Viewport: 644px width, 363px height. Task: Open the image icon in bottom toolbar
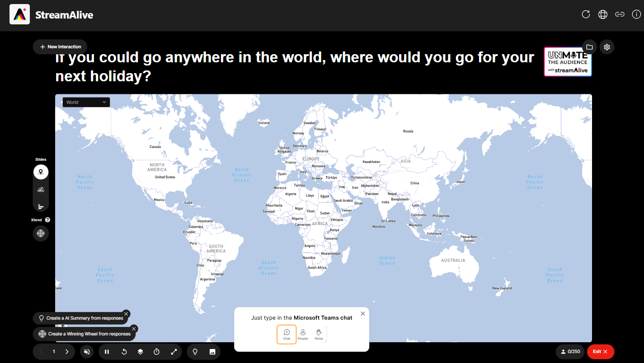pos(212,352)
